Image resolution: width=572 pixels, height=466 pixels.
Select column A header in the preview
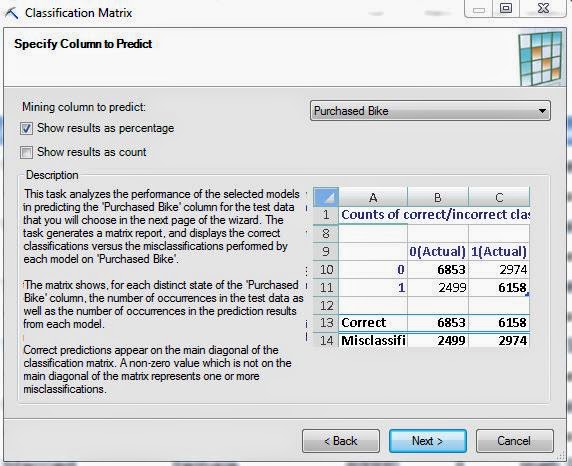click(x=373, y=197)
